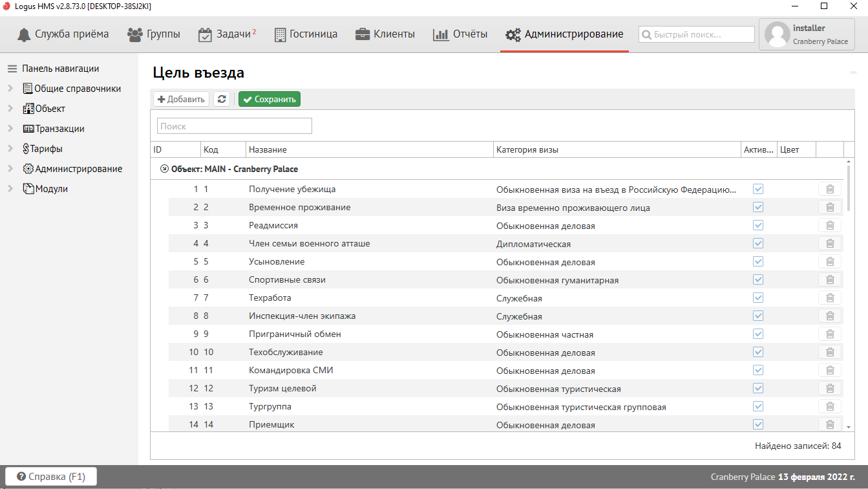Expand Общие справочники tree node
The image size is (868, 489).
(10, 89)
